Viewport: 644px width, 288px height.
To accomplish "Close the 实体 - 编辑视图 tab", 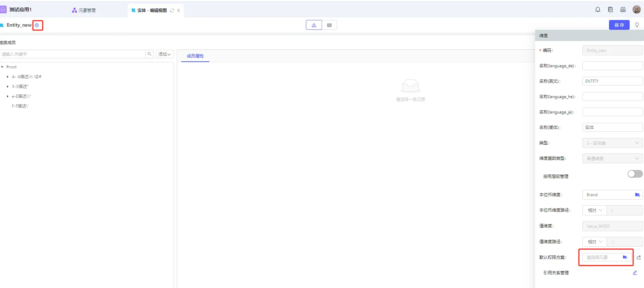I will pyautogui.click(x=178, y=11).
